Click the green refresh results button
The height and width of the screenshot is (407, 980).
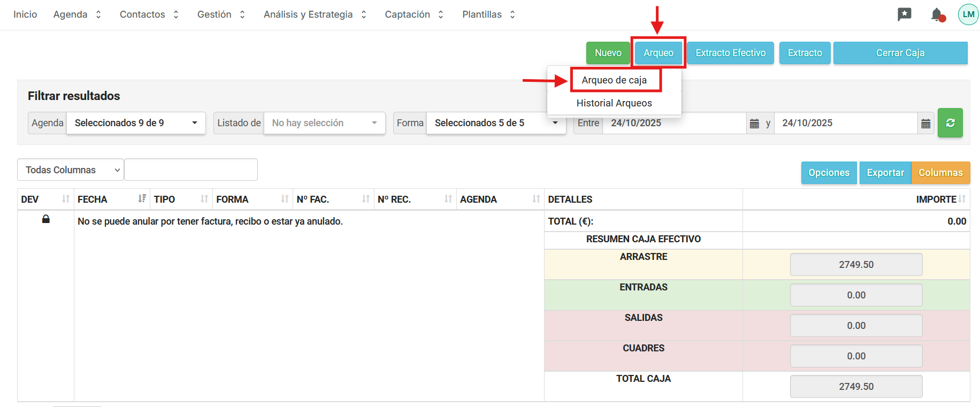click(x=950, y=123)
